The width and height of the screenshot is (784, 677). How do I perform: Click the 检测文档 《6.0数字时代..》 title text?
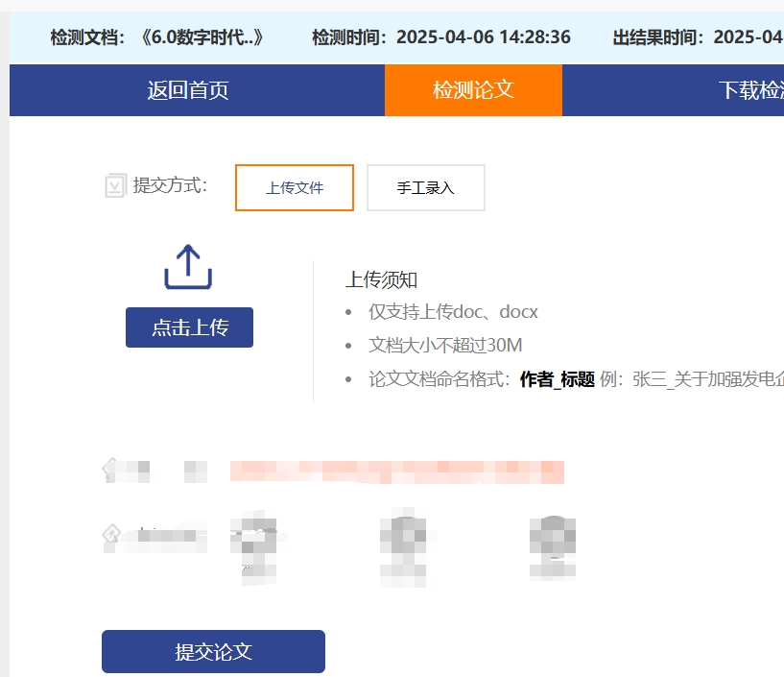tap(156, 37)
